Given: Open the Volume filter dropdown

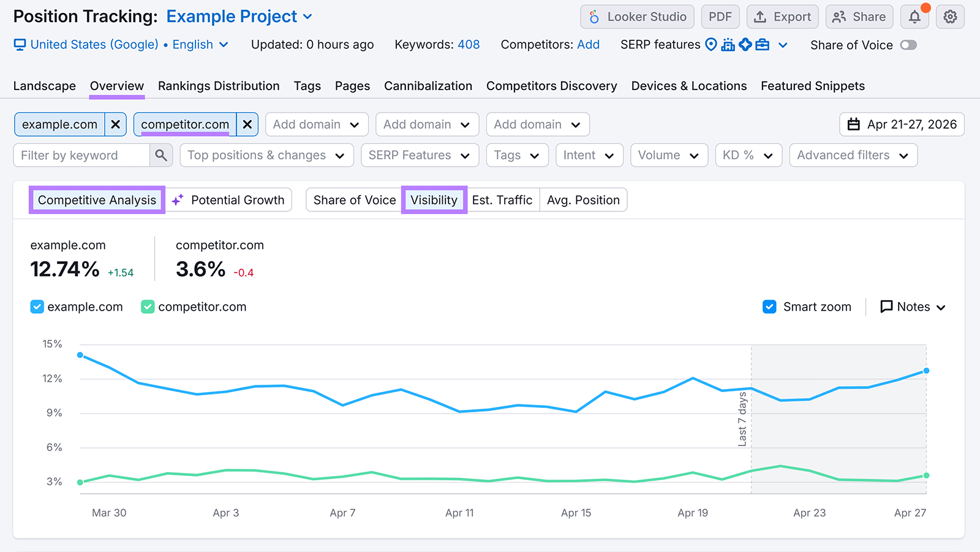Looking at the screenshot, I should point(669,156).
